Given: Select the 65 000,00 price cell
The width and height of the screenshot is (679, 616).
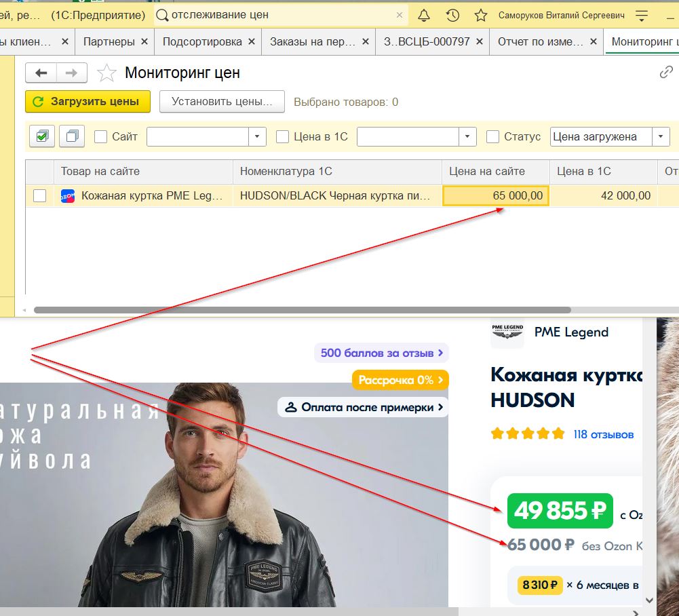Looking at the screenshot, I should point(496,196).
